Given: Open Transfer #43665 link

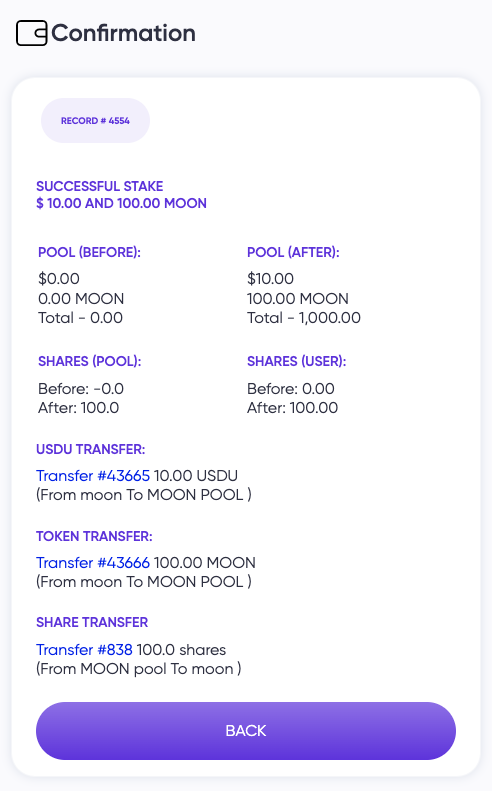Looking at the screenshot, I should [93, 476].
